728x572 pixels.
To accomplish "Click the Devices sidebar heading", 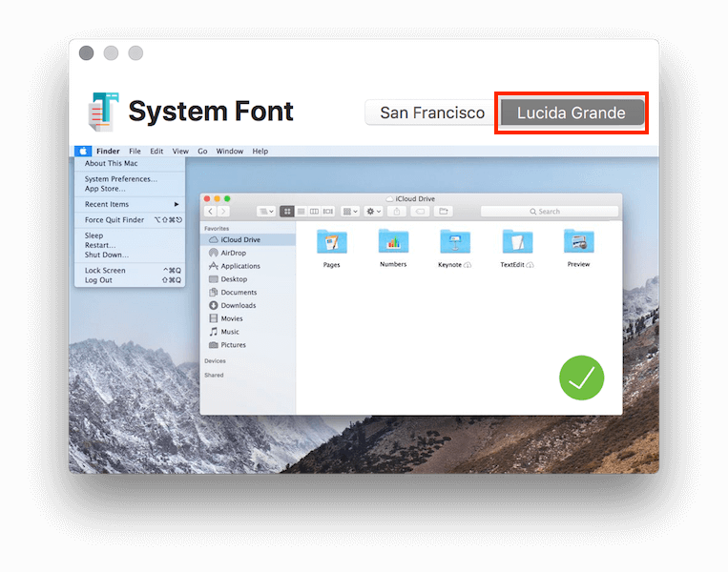I will coord(215,361).
